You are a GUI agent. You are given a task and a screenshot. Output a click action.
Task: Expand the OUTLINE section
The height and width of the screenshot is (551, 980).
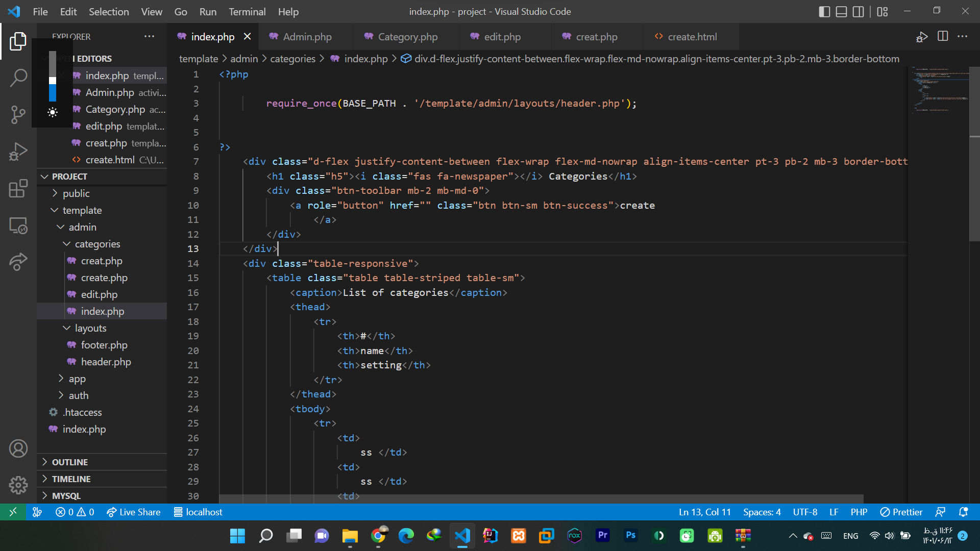(70, 462)
